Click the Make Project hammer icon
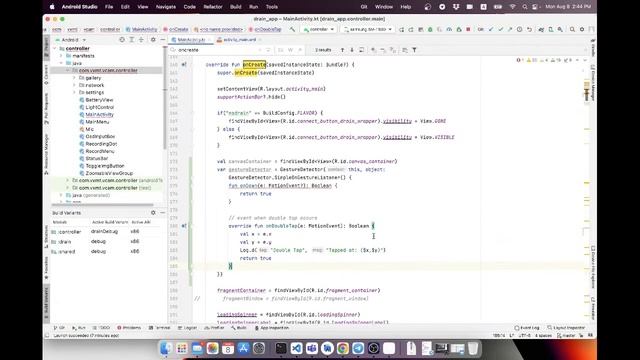 (x=292, y=29)
